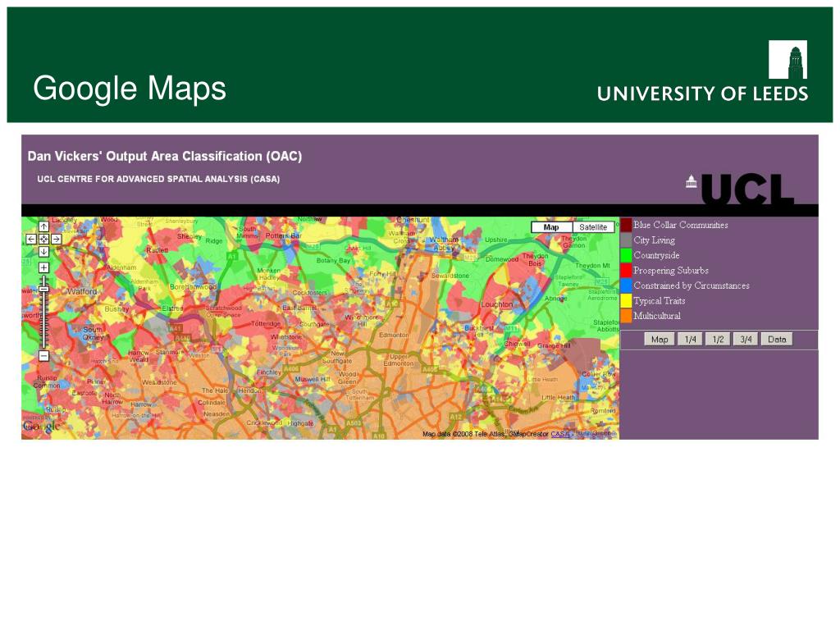Click the Chigwell label on map
Screen dimensions: 840x630
(517, 344)
